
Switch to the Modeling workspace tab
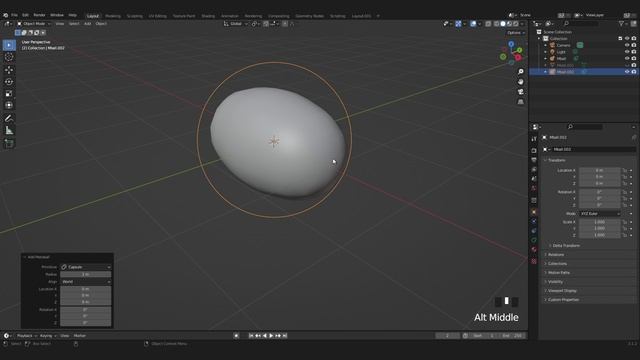click(113, 16)
